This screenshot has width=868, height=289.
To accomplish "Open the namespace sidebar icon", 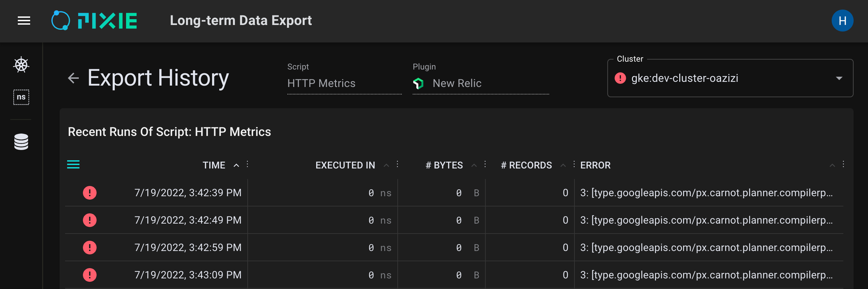I will coord(21,97).
